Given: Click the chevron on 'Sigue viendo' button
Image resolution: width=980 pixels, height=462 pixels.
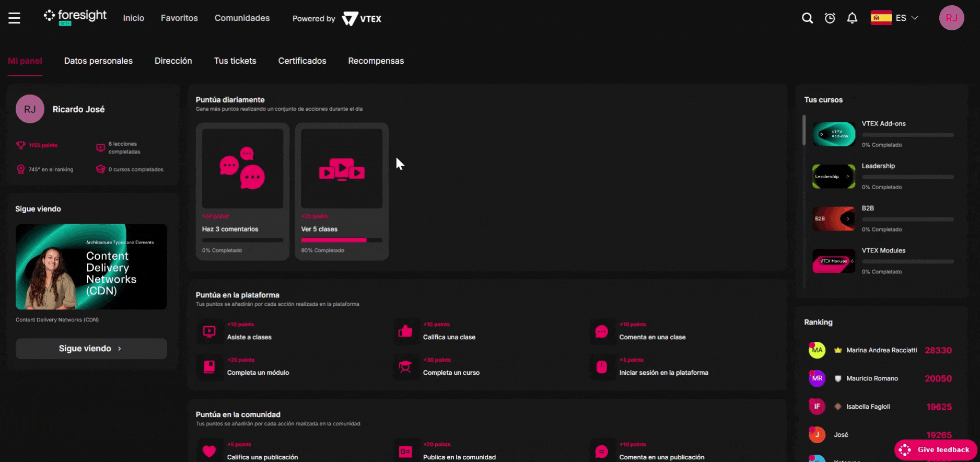Looking at the screenshot, I should click(x=120, y=349).
